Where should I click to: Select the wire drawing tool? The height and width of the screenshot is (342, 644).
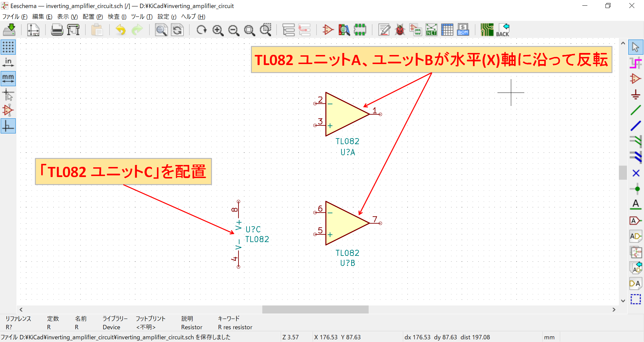click(636, 110)
